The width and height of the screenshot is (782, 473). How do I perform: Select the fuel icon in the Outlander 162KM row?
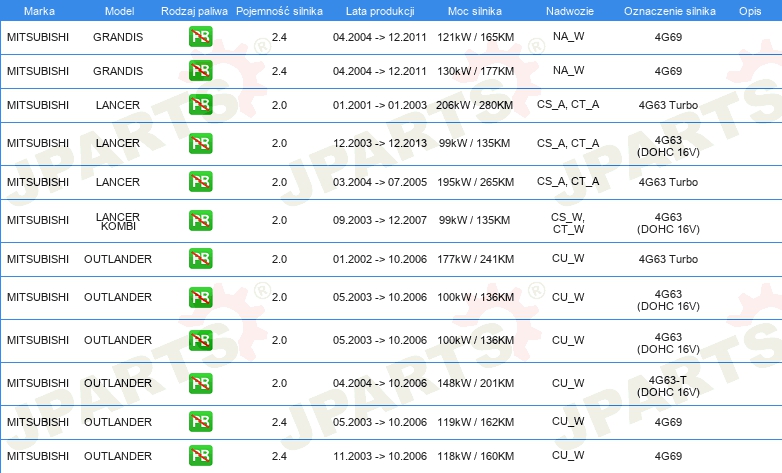click(200, 422)
